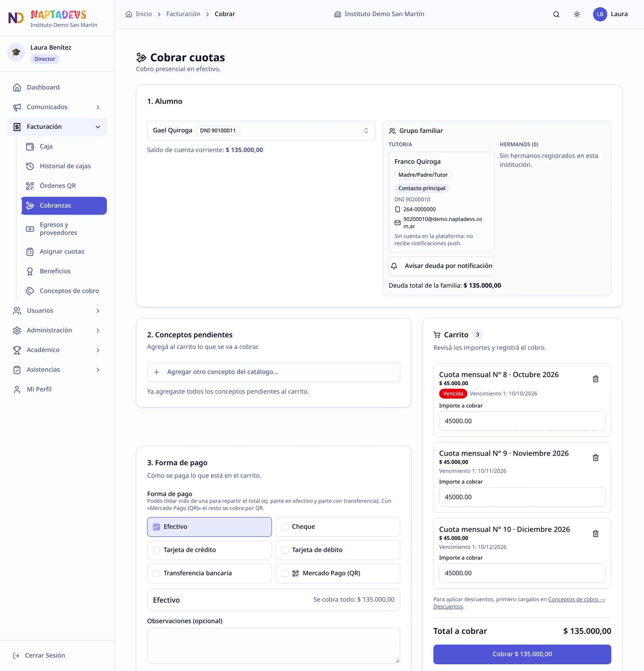The image size is (644, 671).
Task: Open the Asistencias menu
Action: coord(57,370)
